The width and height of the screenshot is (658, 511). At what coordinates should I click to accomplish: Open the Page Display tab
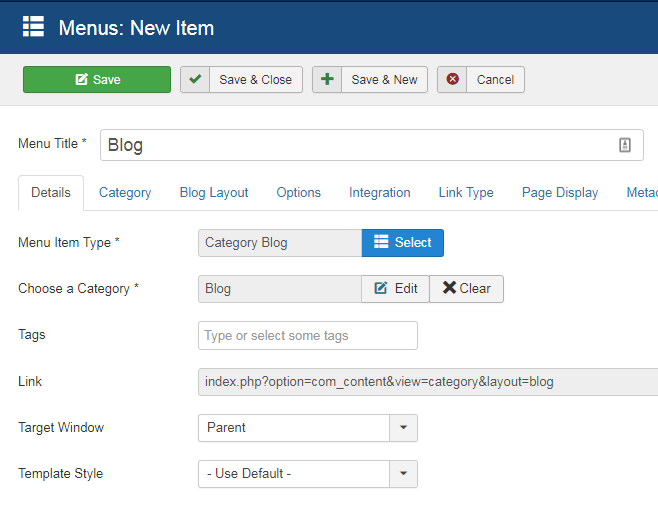pos(560,193)
